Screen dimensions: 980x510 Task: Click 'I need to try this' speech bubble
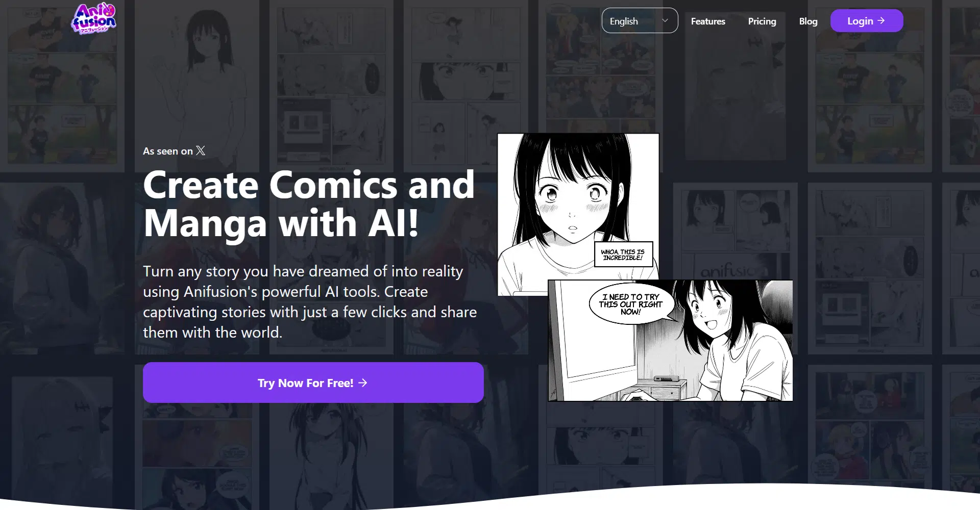coord(631,304)
